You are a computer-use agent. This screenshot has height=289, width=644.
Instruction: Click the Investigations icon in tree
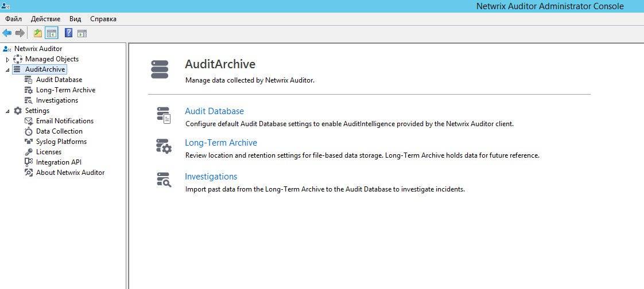(28, 100)
